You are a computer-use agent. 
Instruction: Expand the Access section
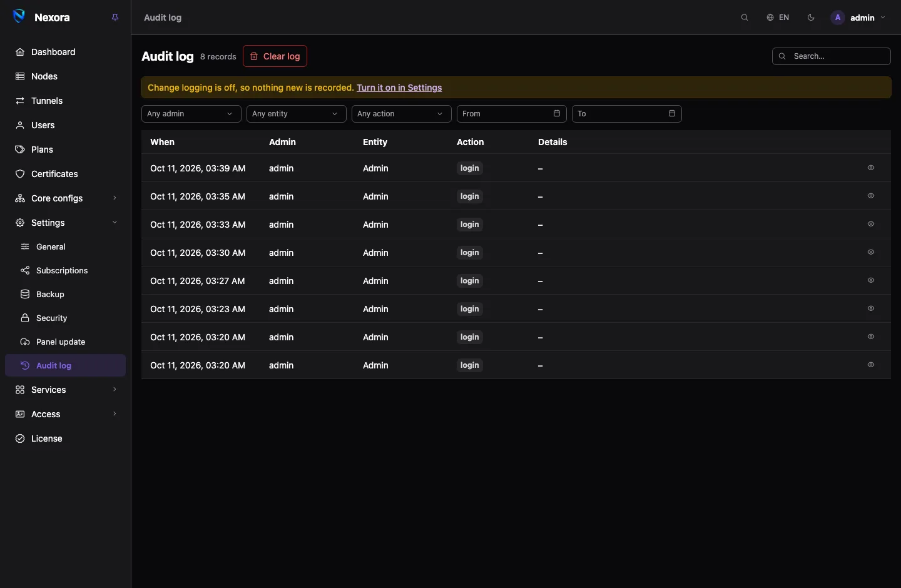(65, 414)
